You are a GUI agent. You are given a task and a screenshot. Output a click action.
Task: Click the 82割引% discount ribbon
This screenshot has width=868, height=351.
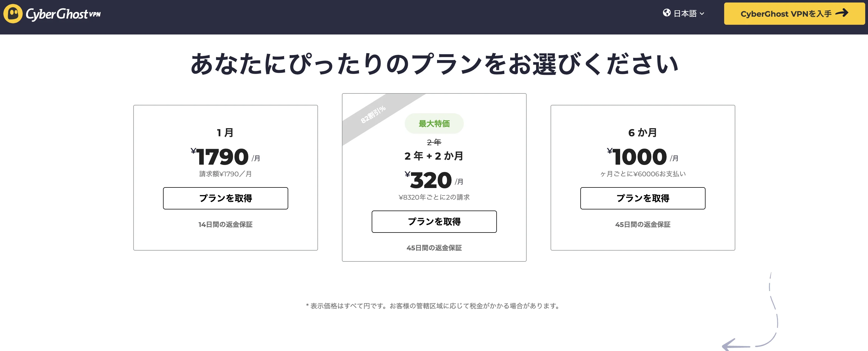tap(373, 115)
